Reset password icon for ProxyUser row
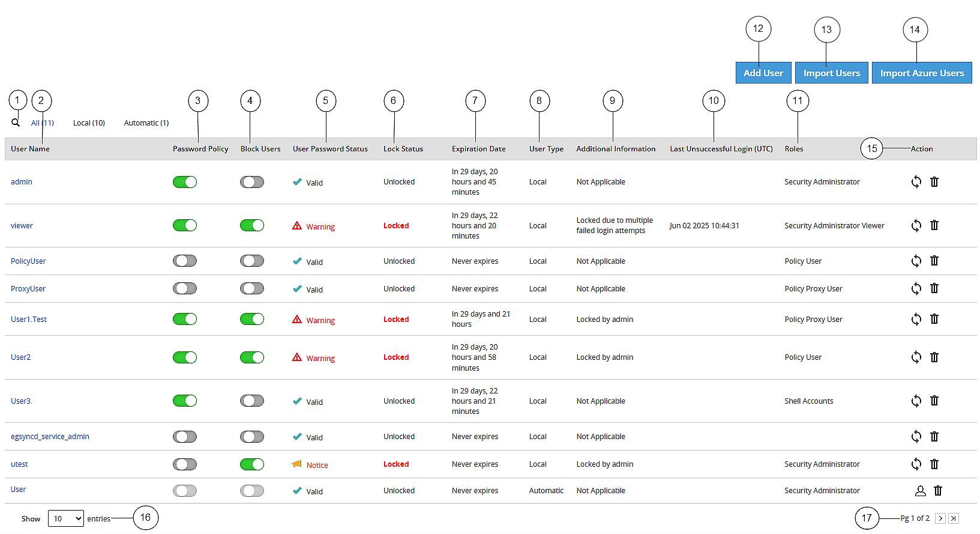This screenshot has width=980, height=534. click(916, 288)
